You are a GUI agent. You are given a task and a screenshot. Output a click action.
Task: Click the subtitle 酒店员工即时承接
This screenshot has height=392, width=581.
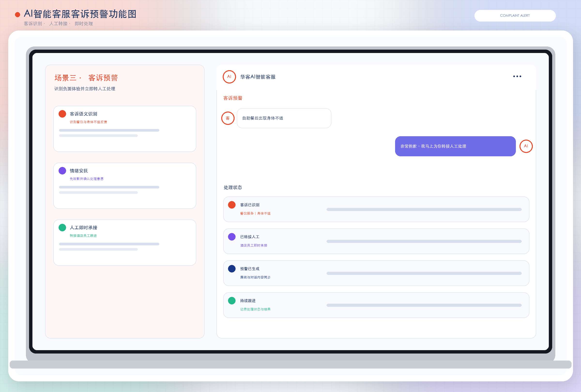pos(253,245)
